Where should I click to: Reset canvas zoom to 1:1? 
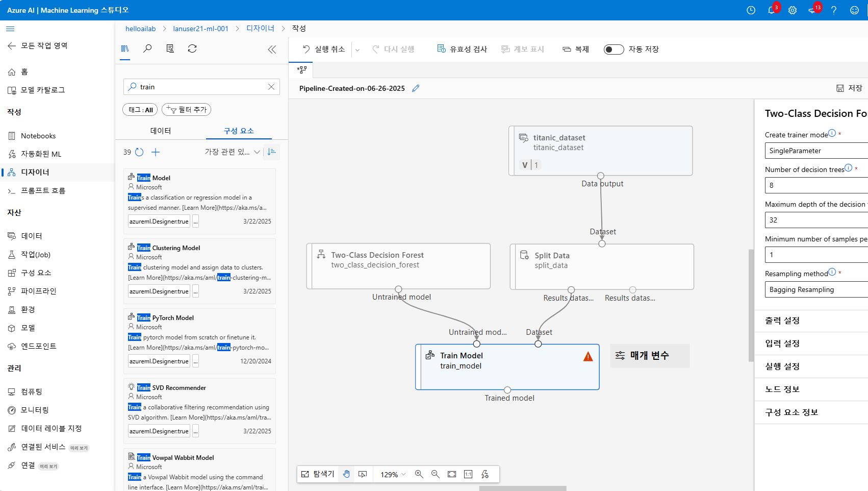point(468,474)
